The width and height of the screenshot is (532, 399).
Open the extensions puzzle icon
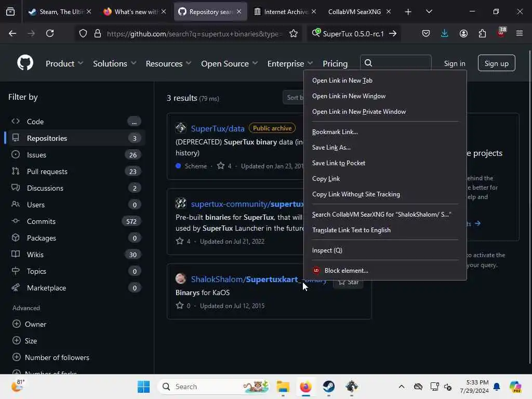[x=482, y=33]
